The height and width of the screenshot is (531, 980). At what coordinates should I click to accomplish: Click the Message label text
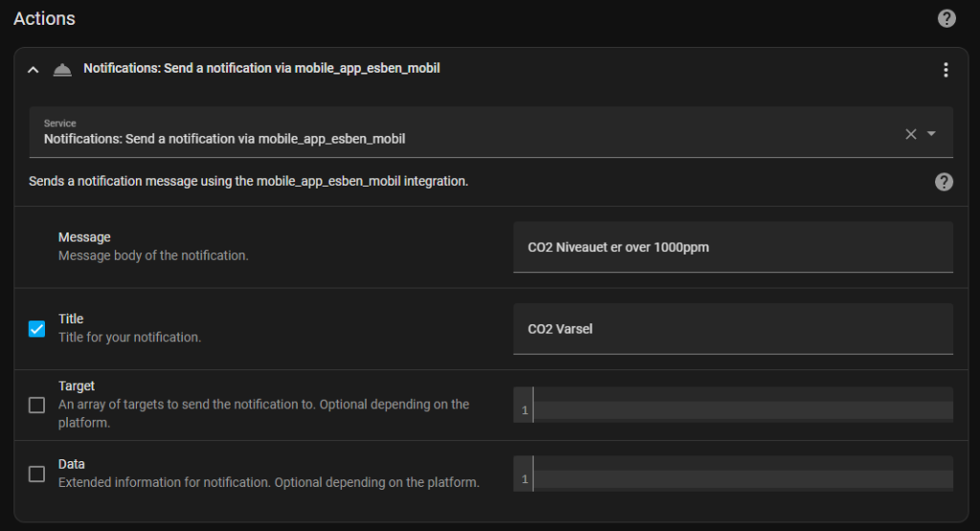tap(84, 237)
